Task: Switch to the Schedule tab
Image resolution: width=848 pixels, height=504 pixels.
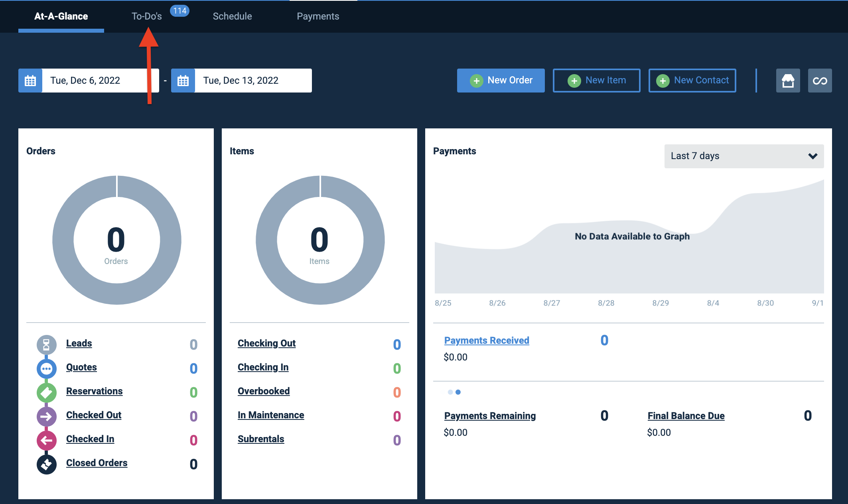Action: [x=233, y=16]
